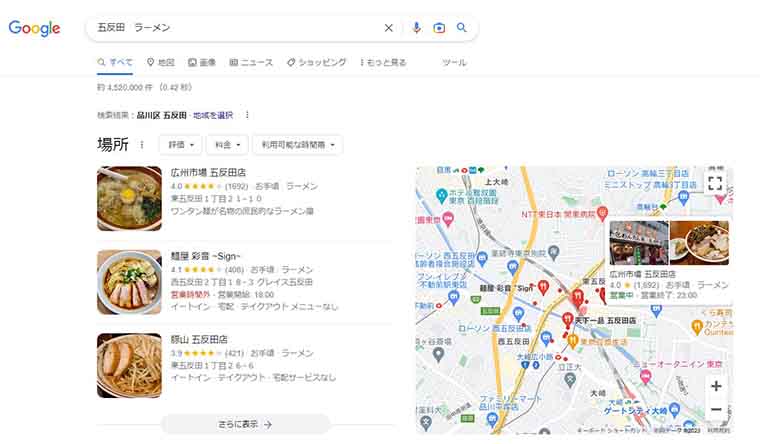Open the ニュース tab
Viewport: 760px width, 444px height.
(251, 62)
